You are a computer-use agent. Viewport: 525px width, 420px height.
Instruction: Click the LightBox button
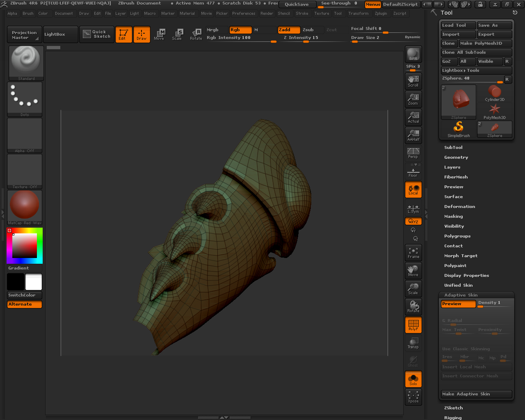pos(60,34)
